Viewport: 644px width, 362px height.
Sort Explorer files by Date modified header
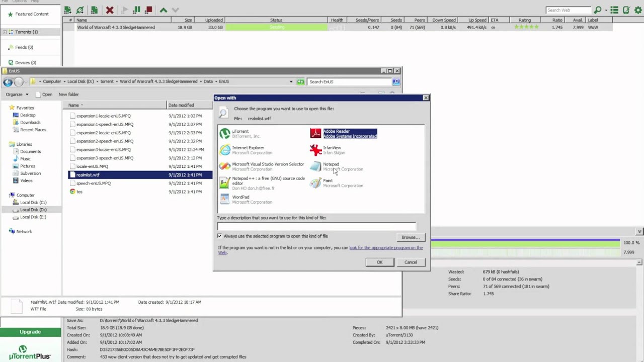coord(190,105)
